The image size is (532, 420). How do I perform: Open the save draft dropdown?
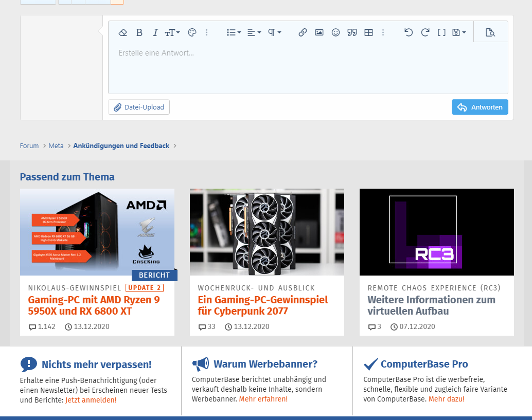click(459, 32)
